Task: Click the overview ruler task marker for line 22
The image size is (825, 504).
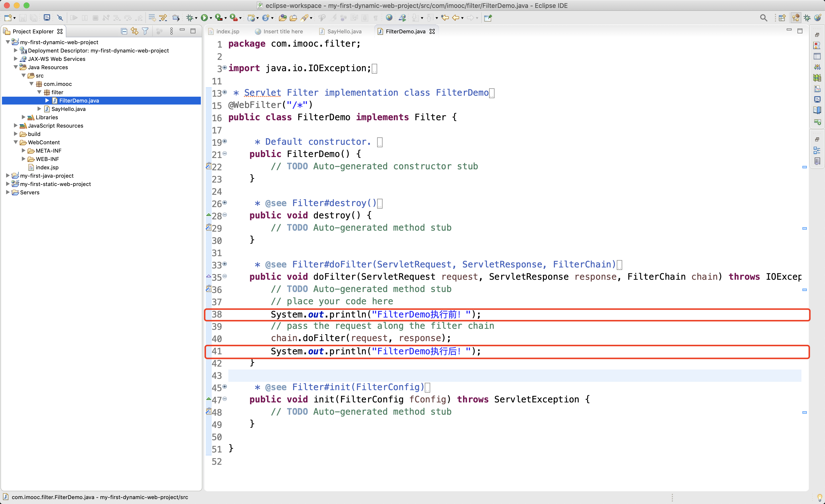Action: (x=804, y=167)
